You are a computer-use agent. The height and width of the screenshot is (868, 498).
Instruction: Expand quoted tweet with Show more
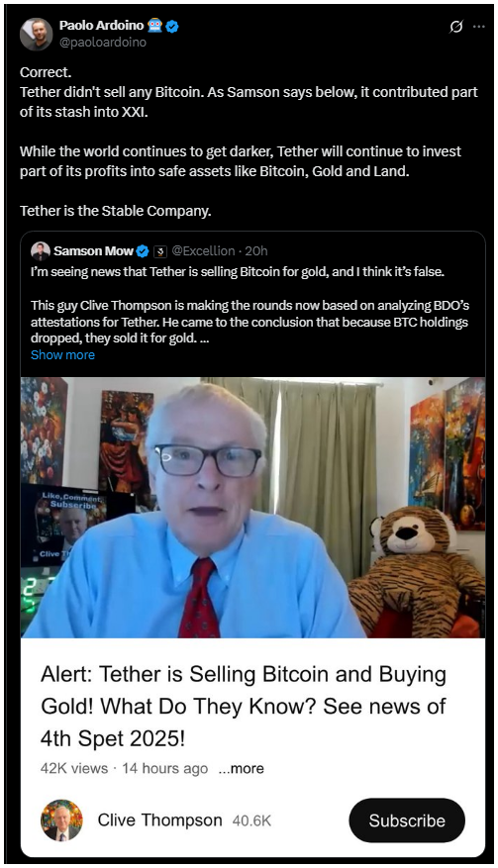(x=62, y=355)
